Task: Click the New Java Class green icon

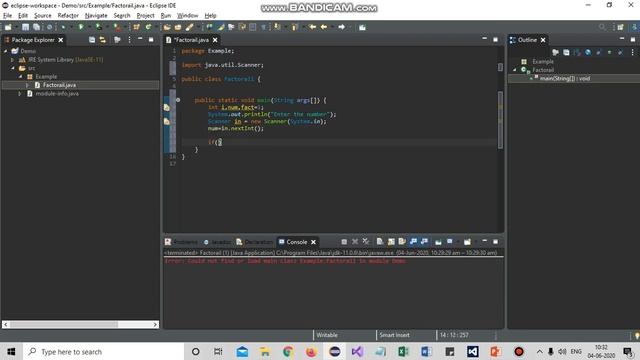Action: click(x=148, y=27)
